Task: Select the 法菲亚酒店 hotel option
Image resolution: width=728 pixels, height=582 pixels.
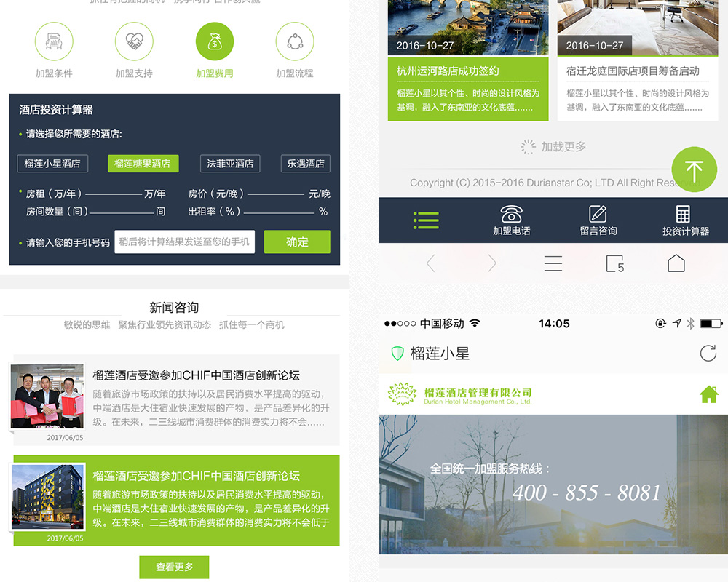Action: tap(230, 164)
